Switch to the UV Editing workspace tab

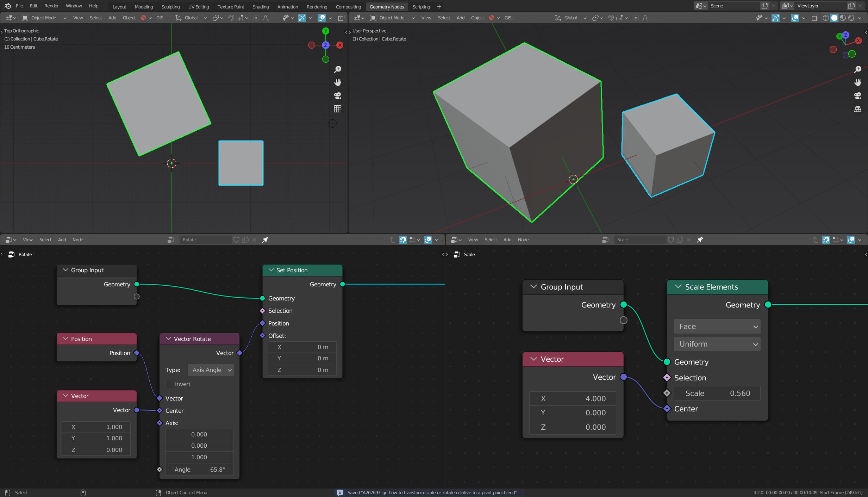(x=199, y=7)
